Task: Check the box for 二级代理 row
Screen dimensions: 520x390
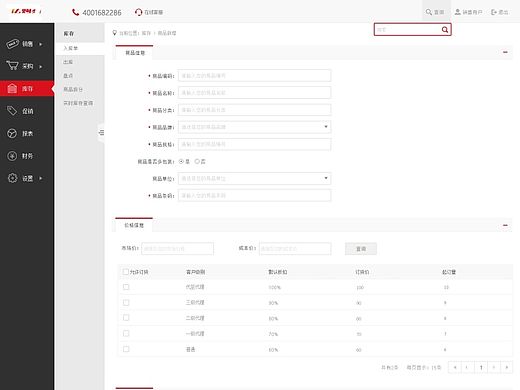Action: (126, 318)
